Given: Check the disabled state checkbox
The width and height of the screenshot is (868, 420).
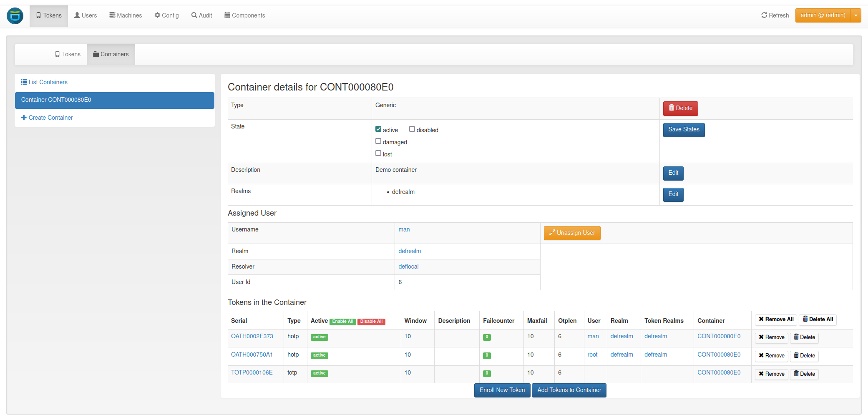Looking at the screenshot, I should coord(412,129).
